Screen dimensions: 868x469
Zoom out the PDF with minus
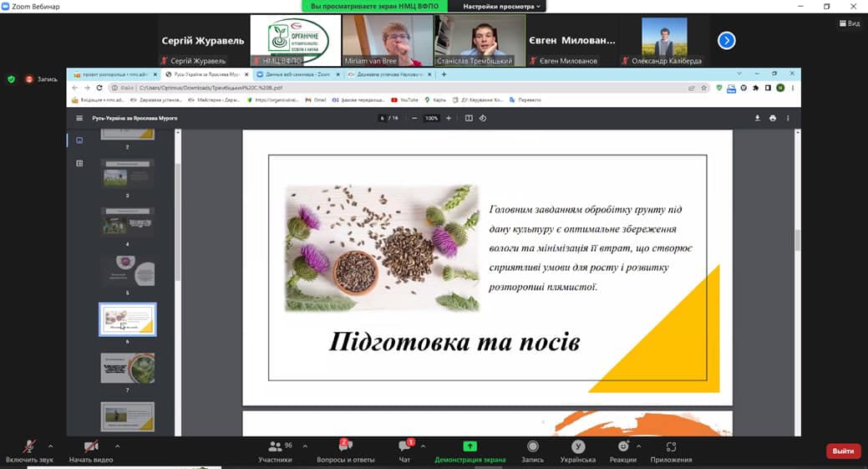[414, 118]
